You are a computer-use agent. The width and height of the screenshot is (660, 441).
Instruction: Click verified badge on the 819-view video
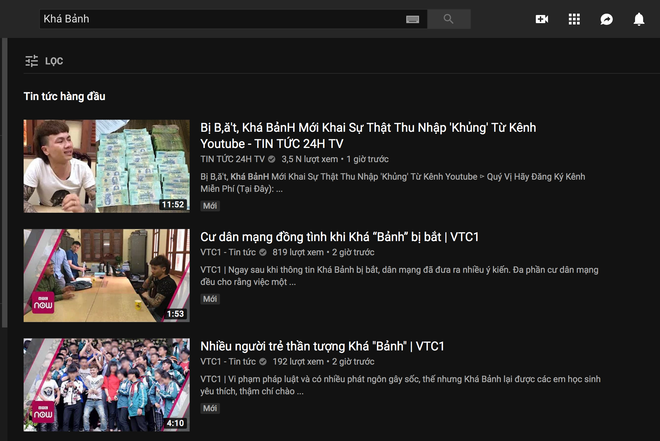[263, 252]
